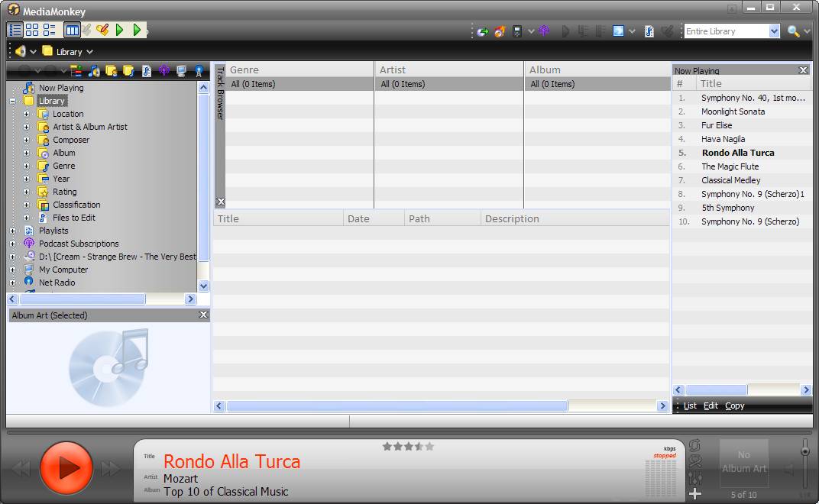Open the List menu in Now Playing
The height and width of the screenshot is (504, 819).
pos(690,405)
